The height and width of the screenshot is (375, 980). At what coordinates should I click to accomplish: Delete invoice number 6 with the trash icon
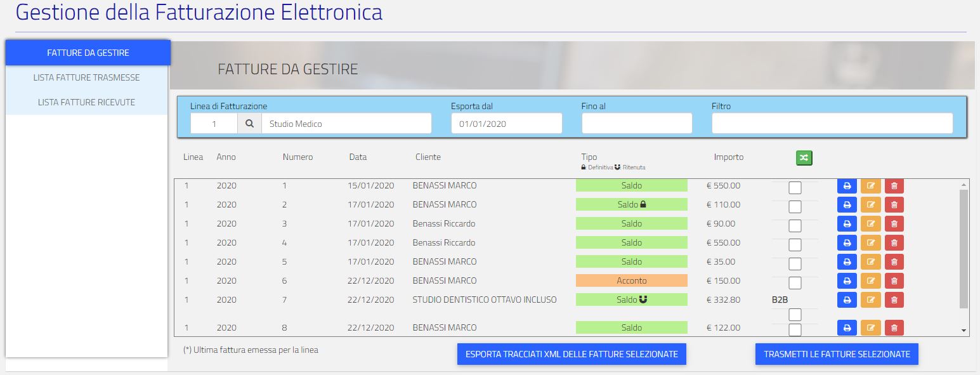pyautogui.click(x=894, y=280)
